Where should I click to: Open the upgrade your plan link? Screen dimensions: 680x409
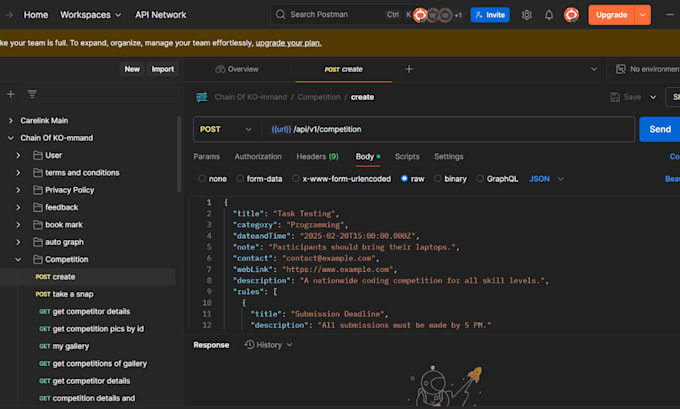pyautogui.click(x=288, y=43)
